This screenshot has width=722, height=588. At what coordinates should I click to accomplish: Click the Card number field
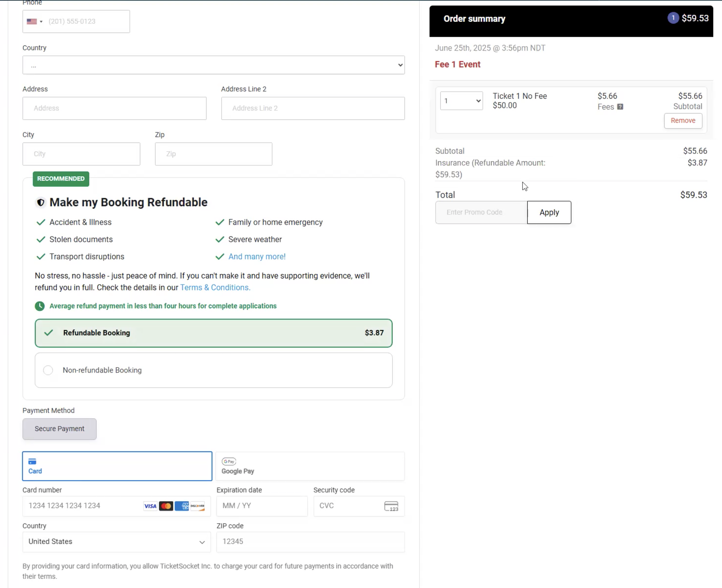point(116,506)
